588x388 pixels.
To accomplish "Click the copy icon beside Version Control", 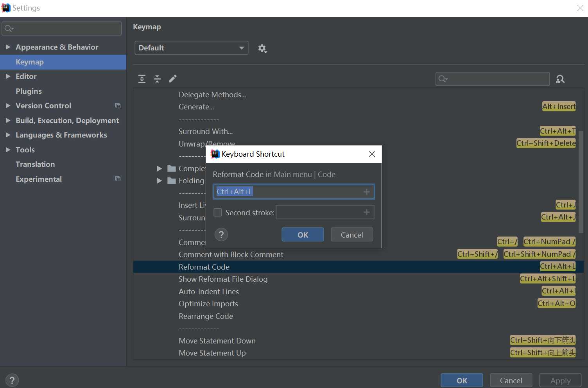I will pyautogui.click(x=118, y=106).
